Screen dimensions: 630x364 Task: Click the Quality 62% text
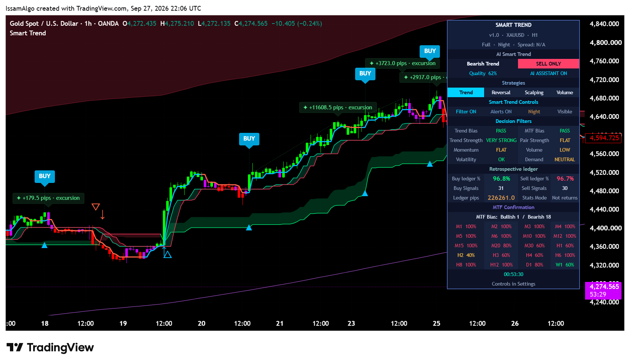(x=483, y=73)
